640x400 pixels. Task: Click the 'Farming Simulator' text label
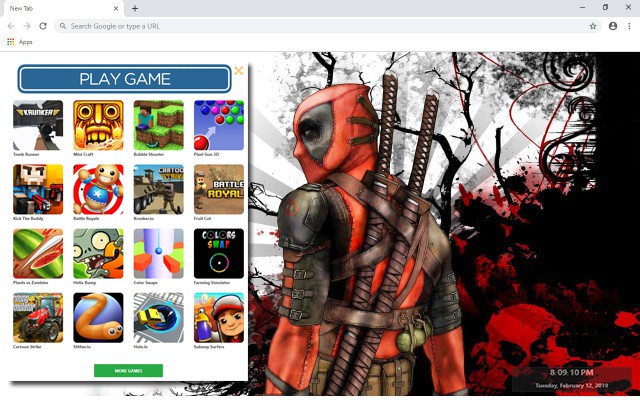pos(212,282)
